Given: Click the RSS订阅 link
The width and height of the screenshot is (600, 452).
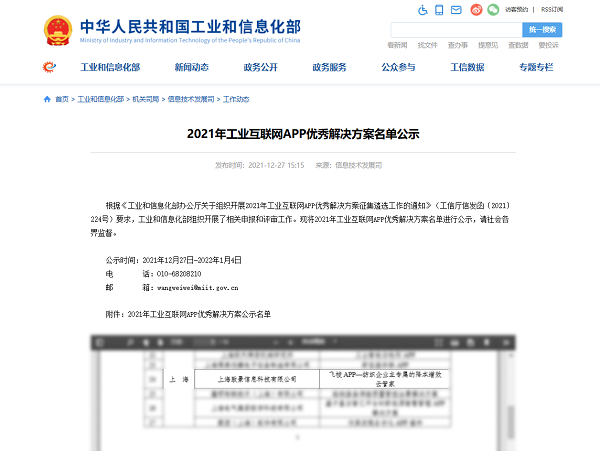Looking at the screenshot, I should [x=552, y=10].
